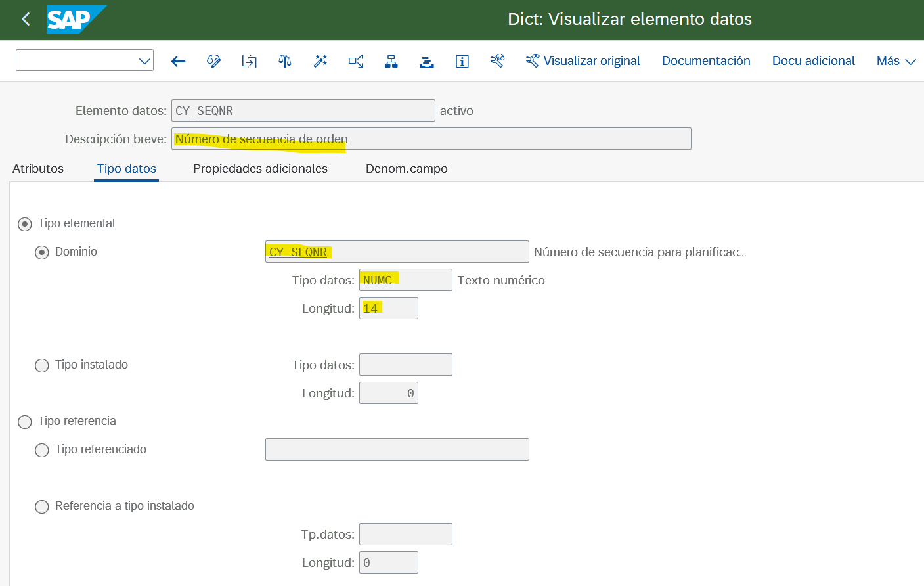Click the Dominio field containing CY_SEQNR
Viewport: 924px width, 586px height.
397,252
